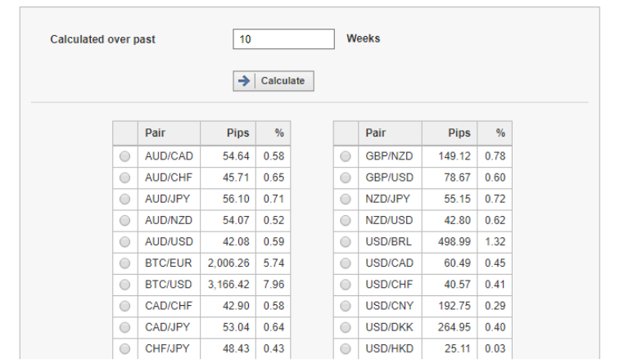Select the AUD/CAD radio button
This screenshot has width=624, height=364.
click(125, 156)
